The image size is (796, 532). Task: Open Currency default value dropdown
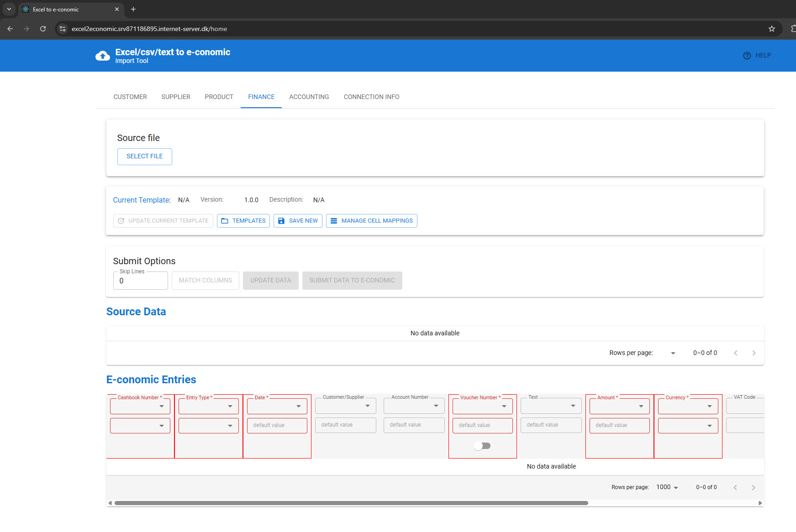[x=688, y=426]
